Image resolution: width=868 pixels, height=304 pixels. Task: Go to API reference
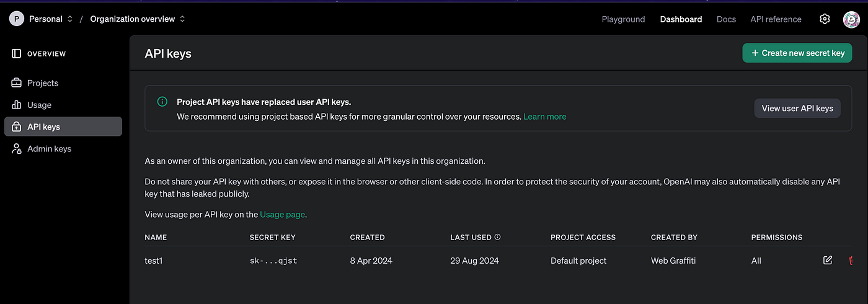pos(776,19)
